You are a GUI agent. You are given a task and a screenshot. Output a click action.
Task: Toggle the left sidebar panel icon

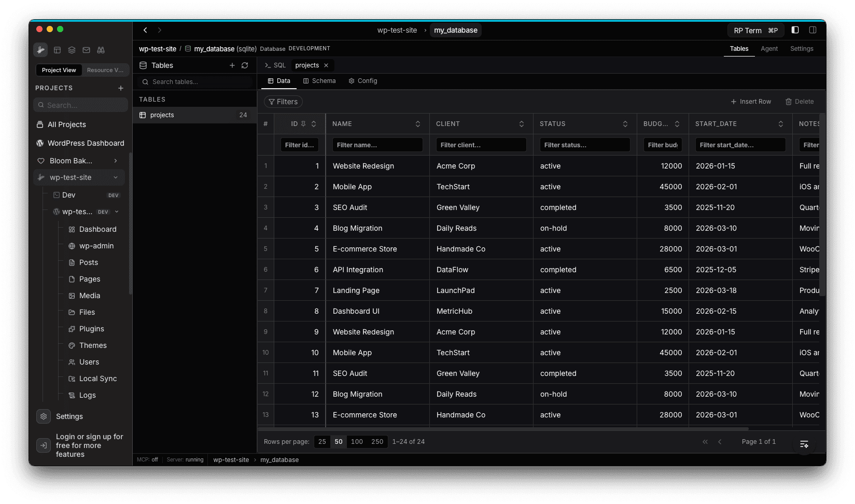795,30
